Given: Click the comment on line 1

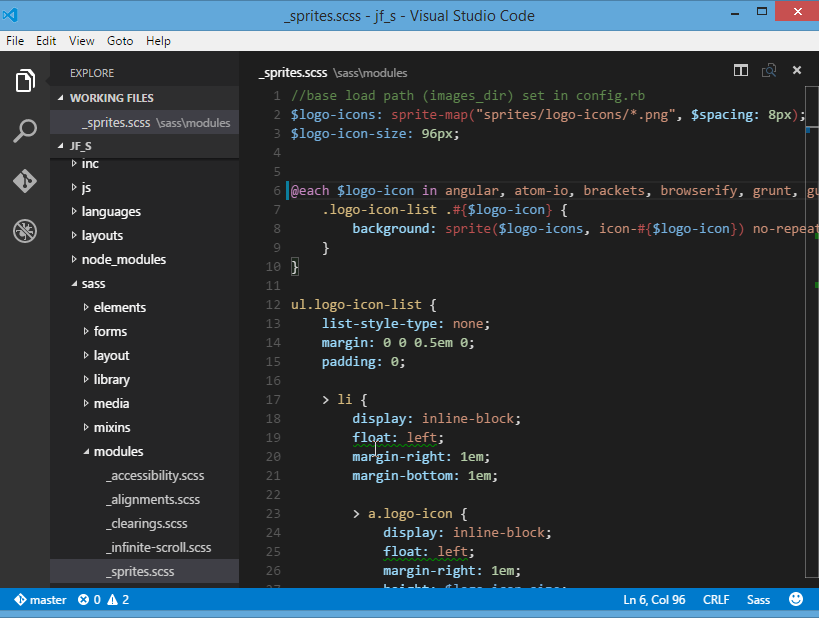Looking at the screenshot, I should pos(468,96).
